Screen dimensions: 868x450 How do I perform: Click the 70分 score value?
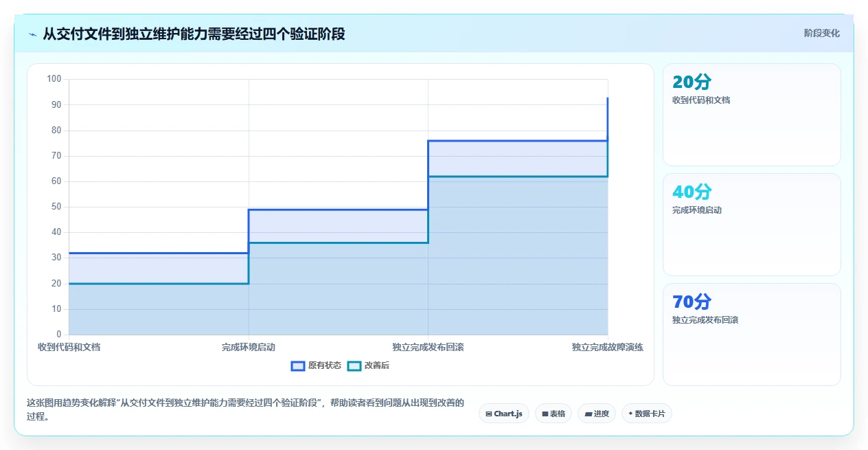pyautogui.click(x=692, y=302)
